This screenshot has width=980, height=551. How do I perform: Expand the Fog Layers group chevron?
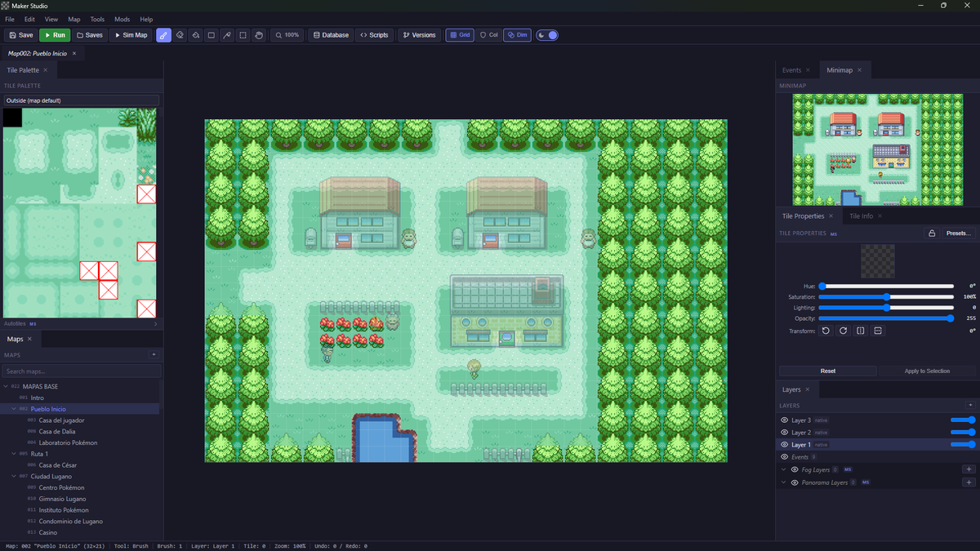[x=784, y=470]
